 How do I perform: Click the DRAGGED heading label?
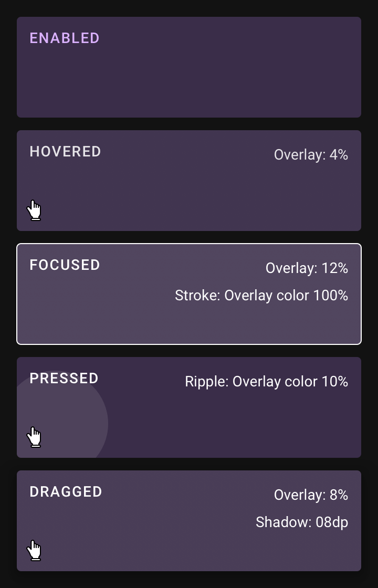pos(66,492)
